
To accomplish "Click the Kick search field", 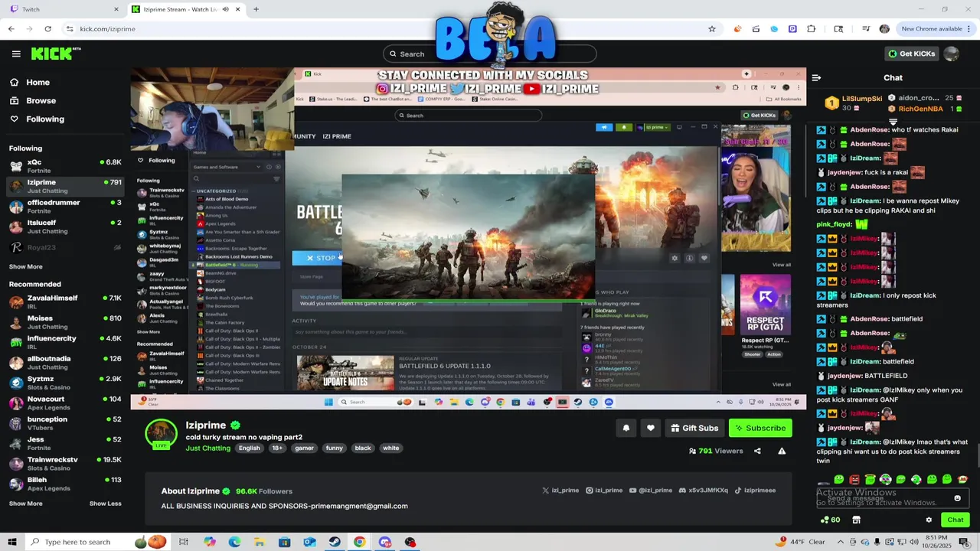I will tap(490, 54).
